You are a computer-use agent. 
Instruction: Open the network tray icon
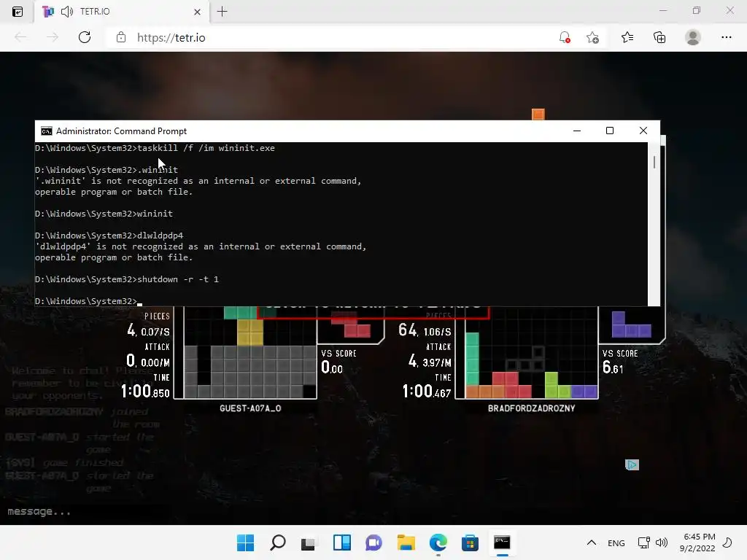coord(643,542)
